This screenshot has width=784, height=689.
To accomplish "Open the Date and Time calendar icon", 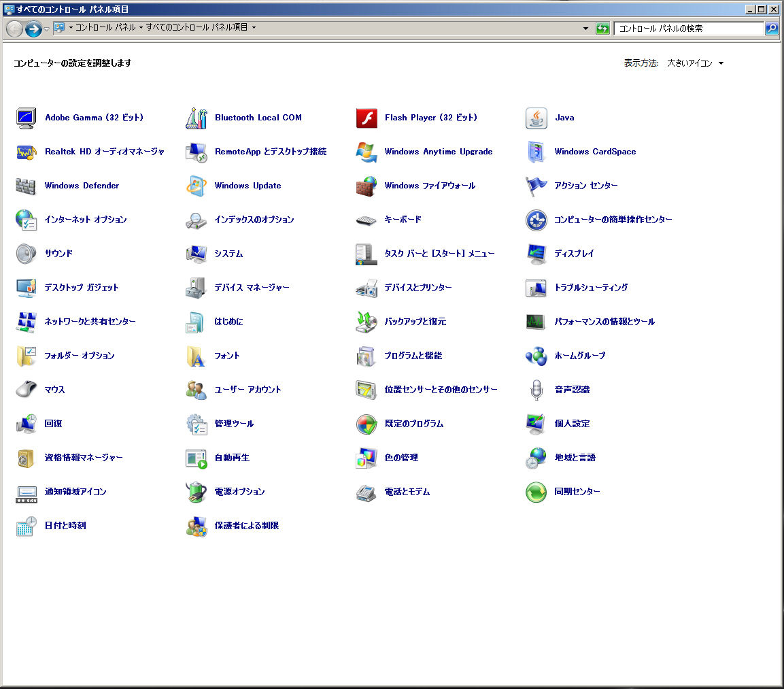I will 26,526.
